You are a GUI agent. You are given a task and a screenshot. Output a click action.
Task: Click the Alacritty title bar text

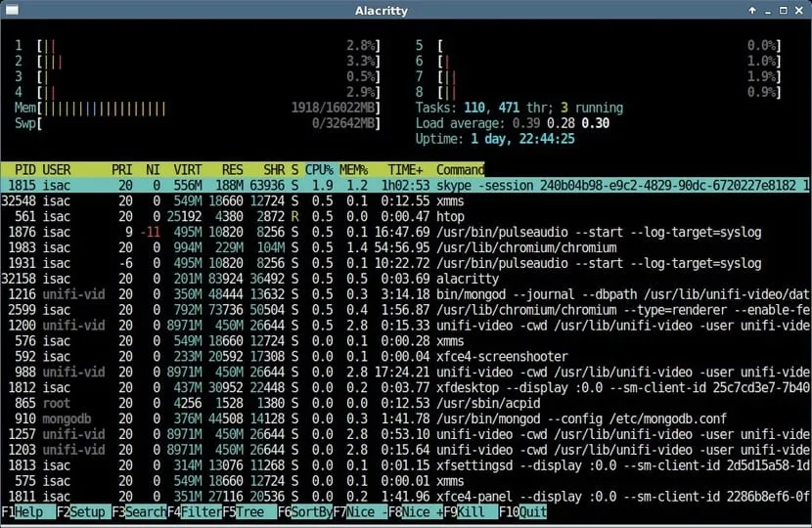pyautogui.click(x=382, y=11)
